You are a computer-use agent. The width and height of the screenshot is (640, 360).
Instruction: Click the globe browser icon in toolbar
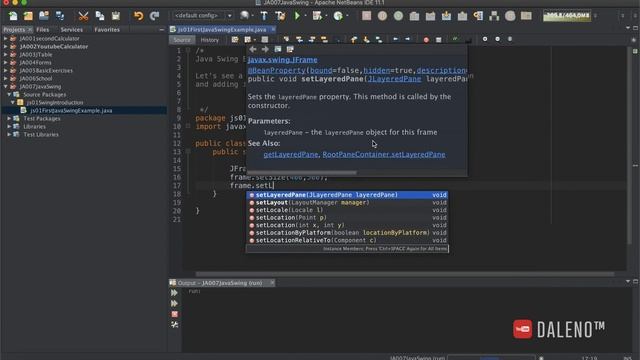pos(244,16)
